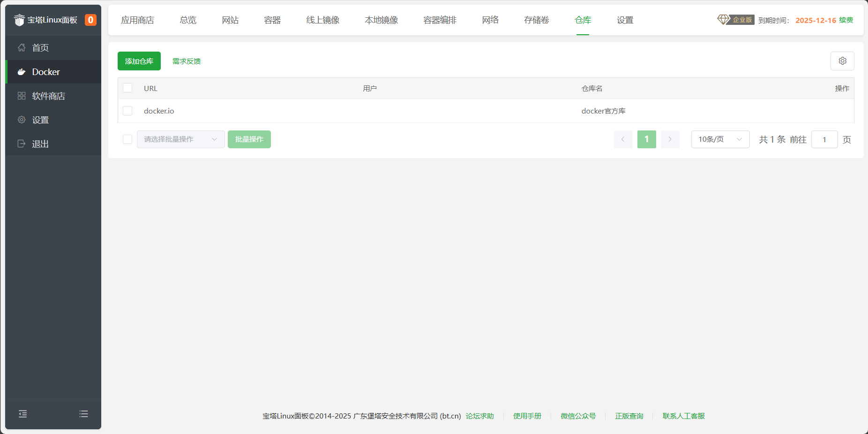
Task: Switch to the 本地镜像 tab
Action: (381, 20)
